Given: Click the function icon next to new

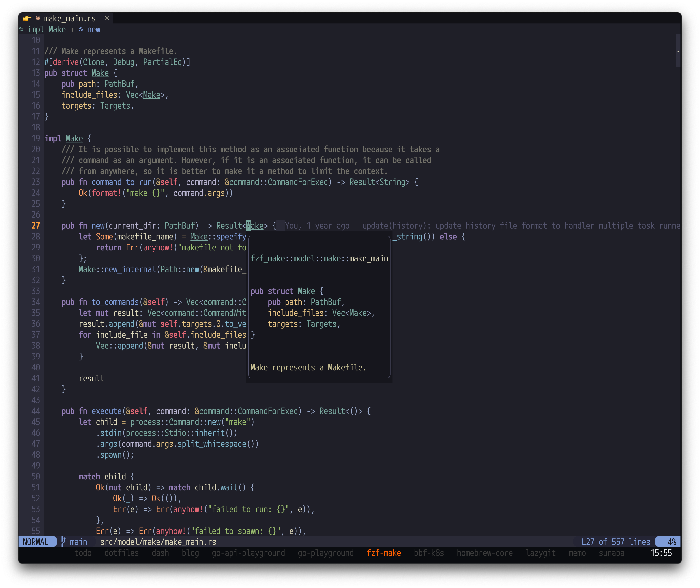Looking at the screenshot, I should pos(81,29).
